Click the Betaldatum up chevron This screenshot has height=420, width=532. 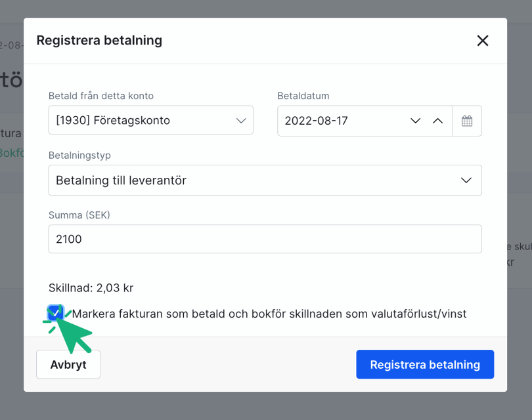(437, 120)
